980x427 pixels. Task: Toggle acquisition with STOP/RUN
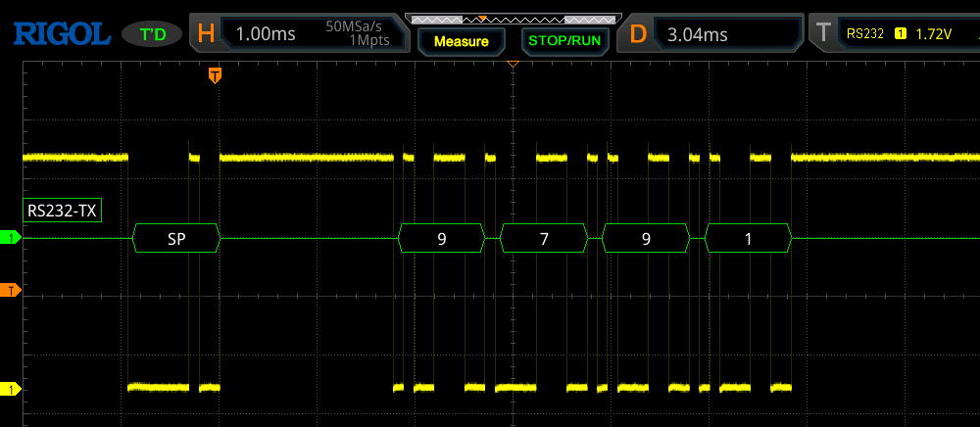[x=565, y=41]
